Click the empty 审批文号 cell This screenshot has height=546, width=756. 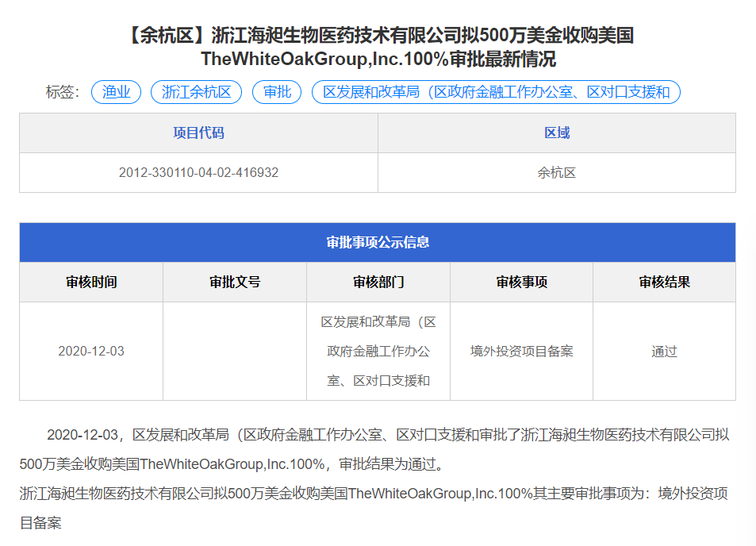click(235, 351)
